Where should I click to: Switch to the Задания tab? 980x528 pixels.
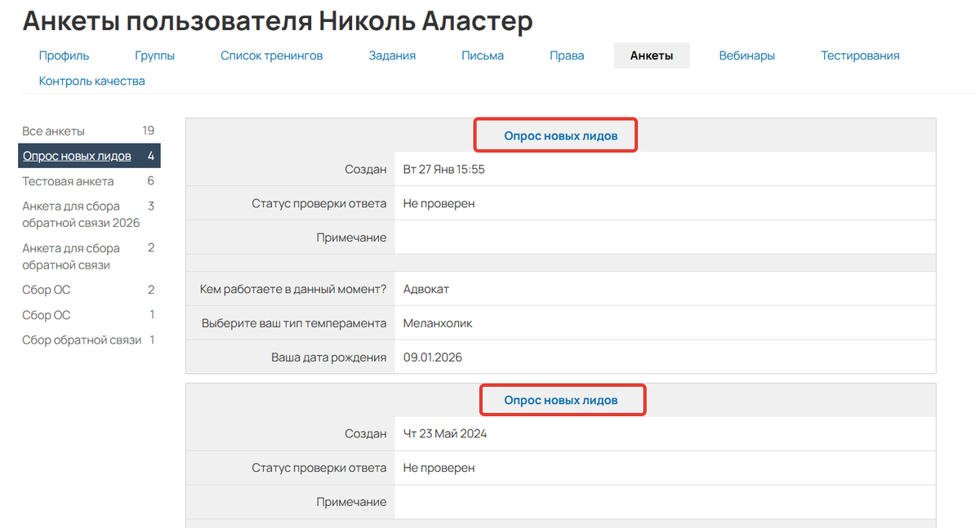tap(392, 55)
